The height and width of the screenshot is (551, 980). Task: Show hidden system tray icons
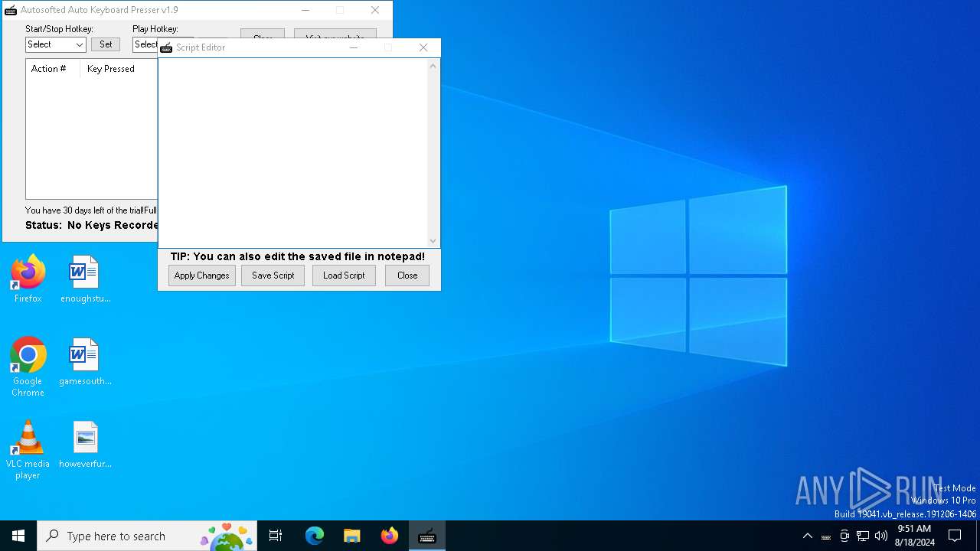pyautogui.click(x=807, y=536)
